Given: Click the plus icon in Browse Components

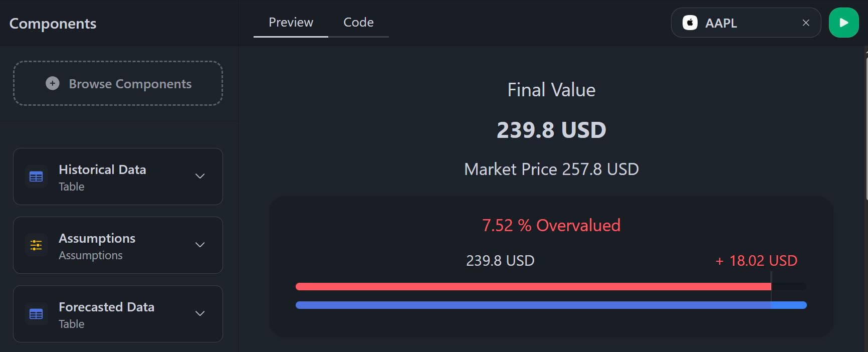Looking at the screenshot, I should coord(52,83).
